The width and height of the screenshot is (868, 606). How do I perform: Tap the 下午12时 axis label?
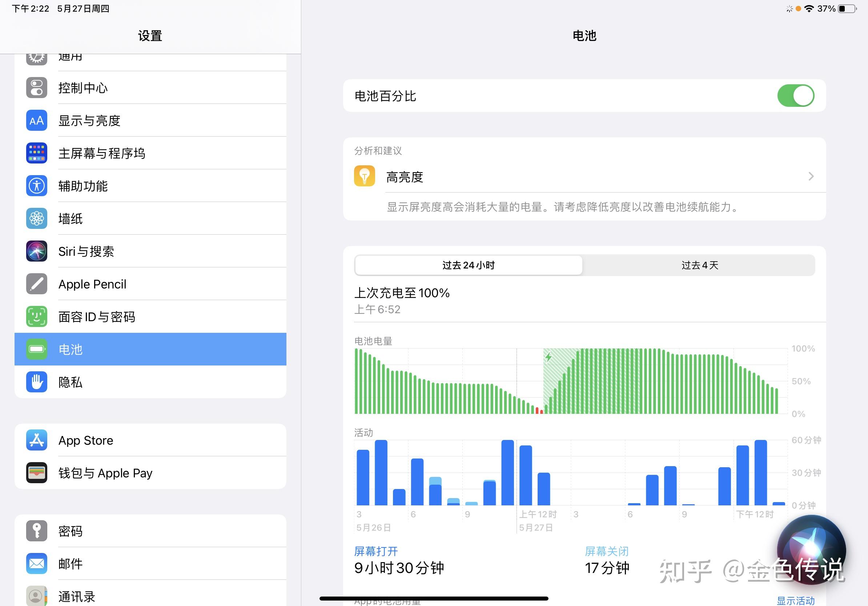click(x=755, y=514)
